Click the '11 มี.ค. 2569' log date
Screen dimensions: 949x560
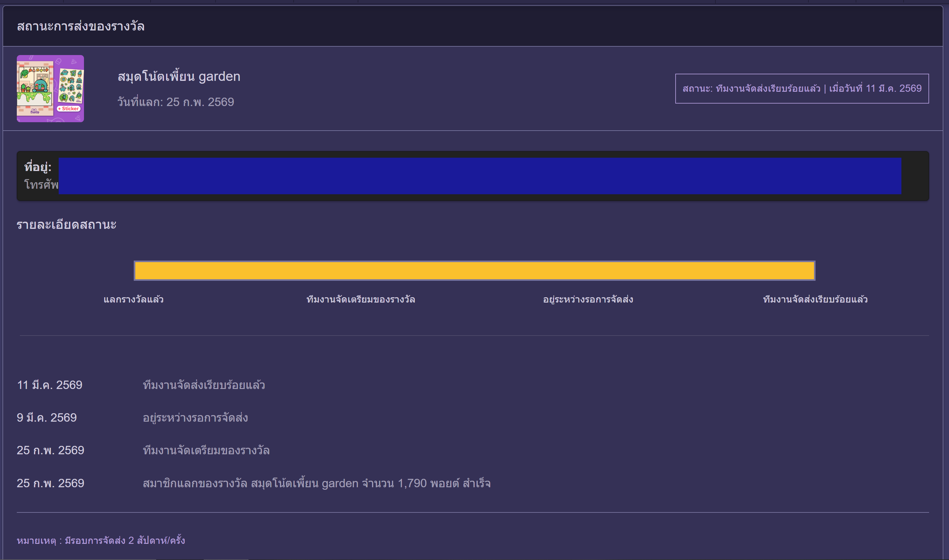tap(49, 385)
